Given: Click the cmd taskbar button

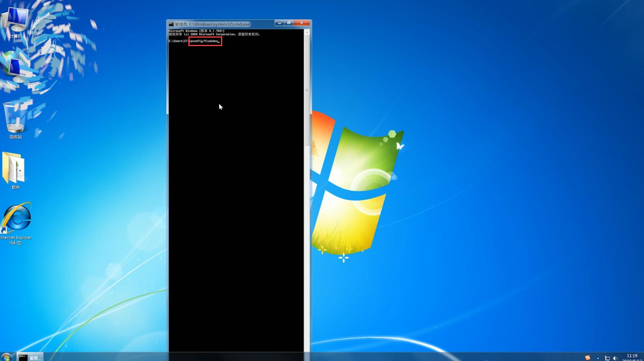Looking at the screenshot, I should 30,357.
